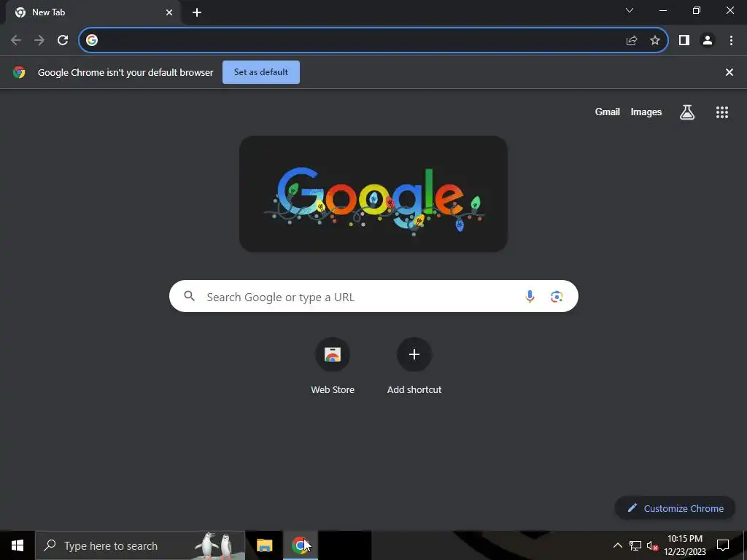Open a new tab with plus button

[x=197, y=12]
